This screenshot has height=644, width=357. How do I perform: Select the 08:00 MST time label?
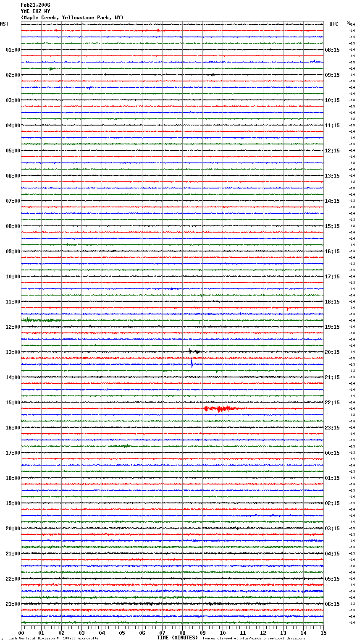point(13,226)
